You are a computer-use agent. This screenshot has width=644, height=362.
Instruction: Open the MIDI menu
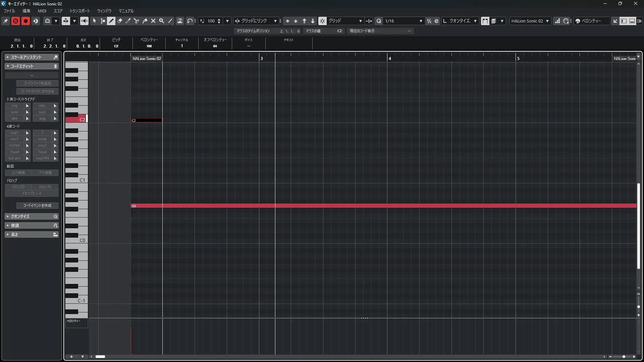point(42,11)
